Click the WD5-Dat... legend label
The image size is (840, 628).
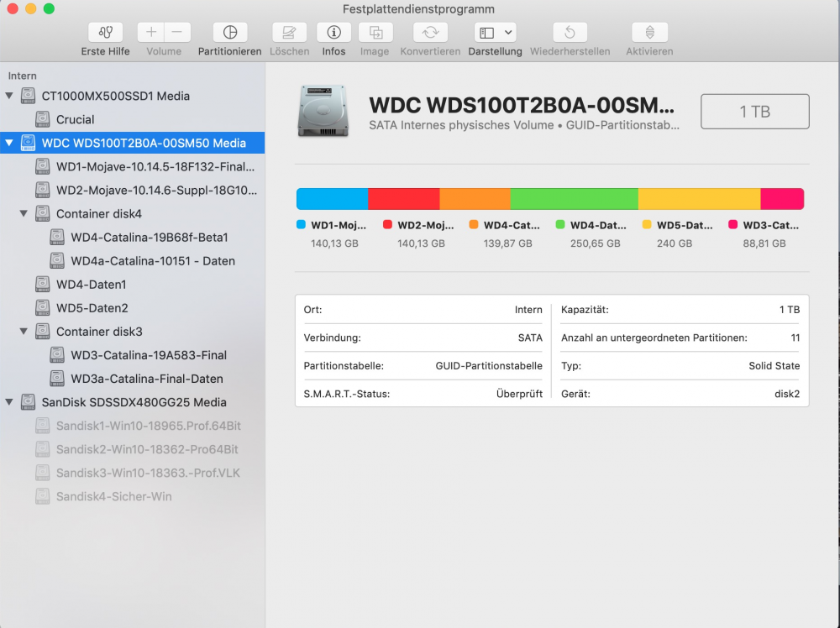pyautogui.click(x=685, y=225)
